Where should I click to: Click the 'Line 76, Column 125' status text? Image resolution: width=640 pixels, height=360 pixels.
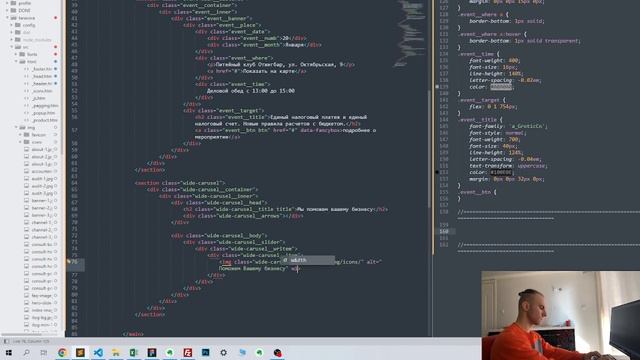[x=31, y=341]
